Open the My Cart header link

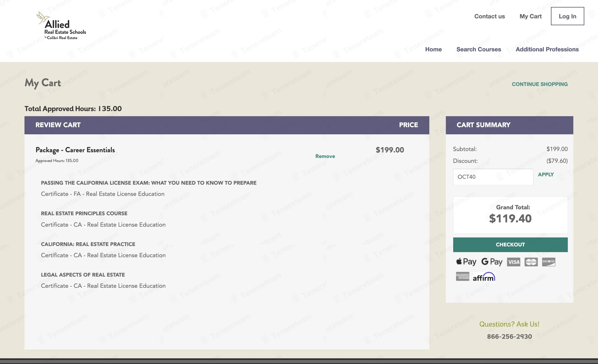pos(530,16)
